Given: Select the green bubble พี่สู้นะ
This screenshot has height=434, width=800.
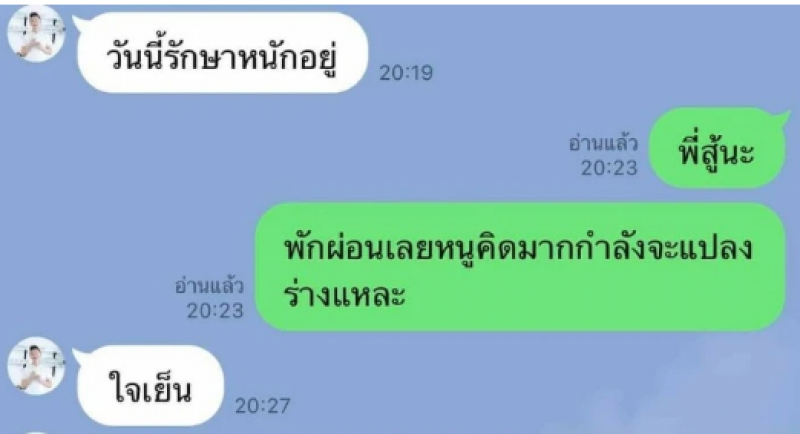Looking at the screenshot, I should pos(716,148).
